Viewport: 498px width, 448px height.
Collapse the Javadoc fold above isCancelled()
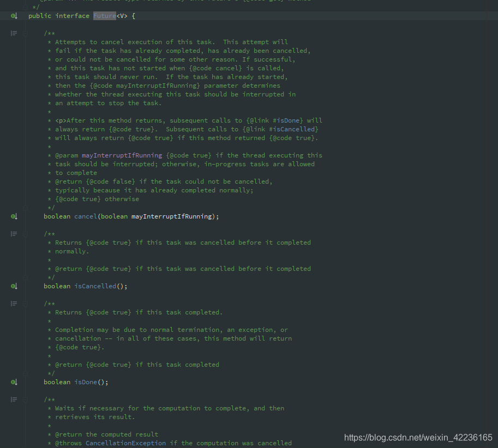tap(26, 234)
